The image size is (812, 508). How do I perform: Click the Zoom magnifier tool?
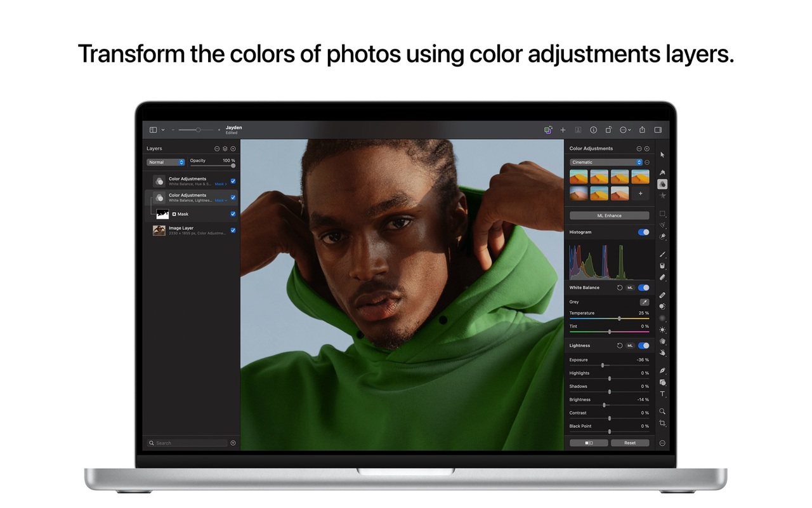pos(662,411)
